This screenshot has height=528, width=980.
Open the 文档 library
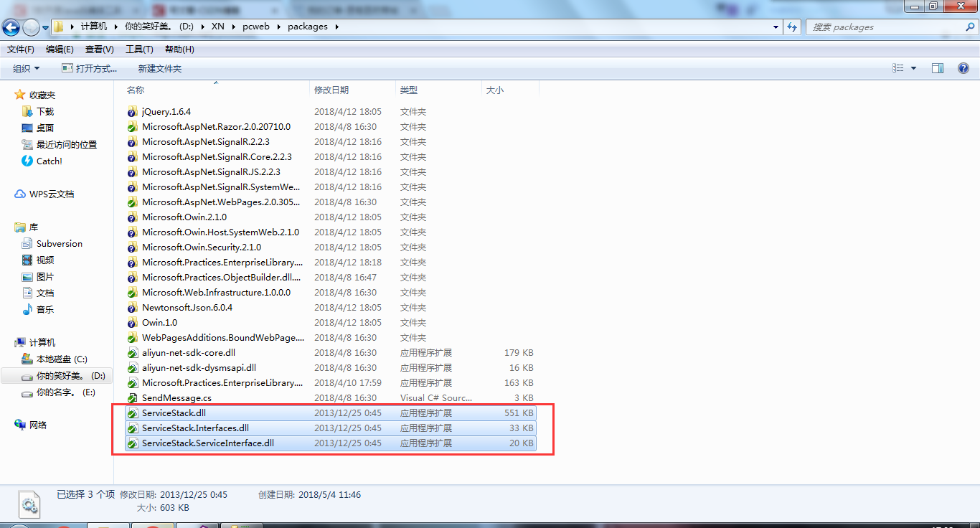coord(45,293)
